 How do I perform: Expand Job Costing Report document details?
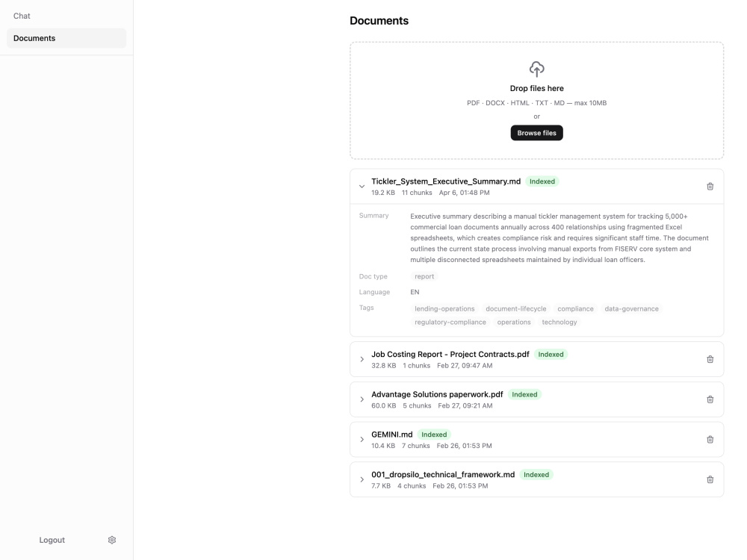click(x=362, y=359)
